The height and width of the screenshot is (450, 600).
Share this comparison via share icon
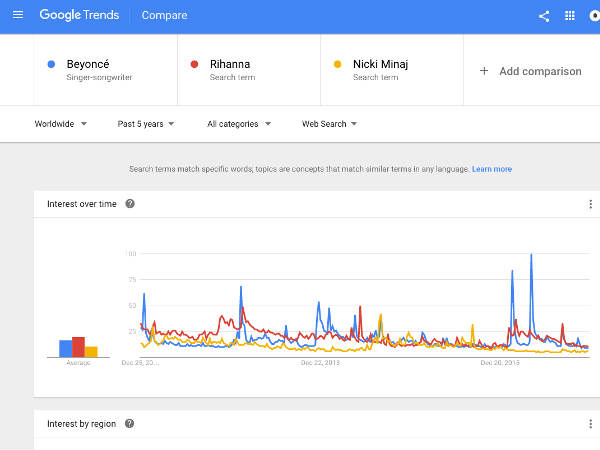544,16
